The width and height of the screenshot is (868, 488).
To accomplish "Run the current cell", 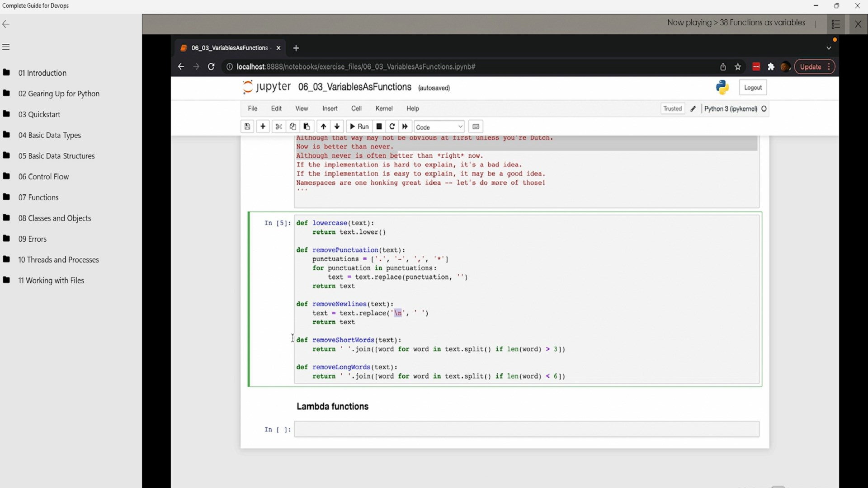I will [359, 127].
